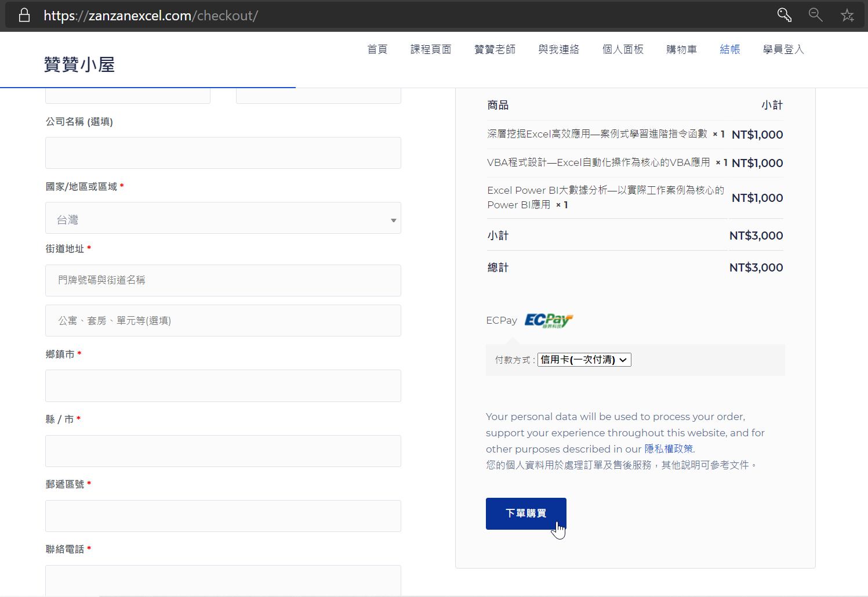Expand the 國家/地區 dropdown showing 台灣
This screenshot has width=868, height=597.
point(223,218)
